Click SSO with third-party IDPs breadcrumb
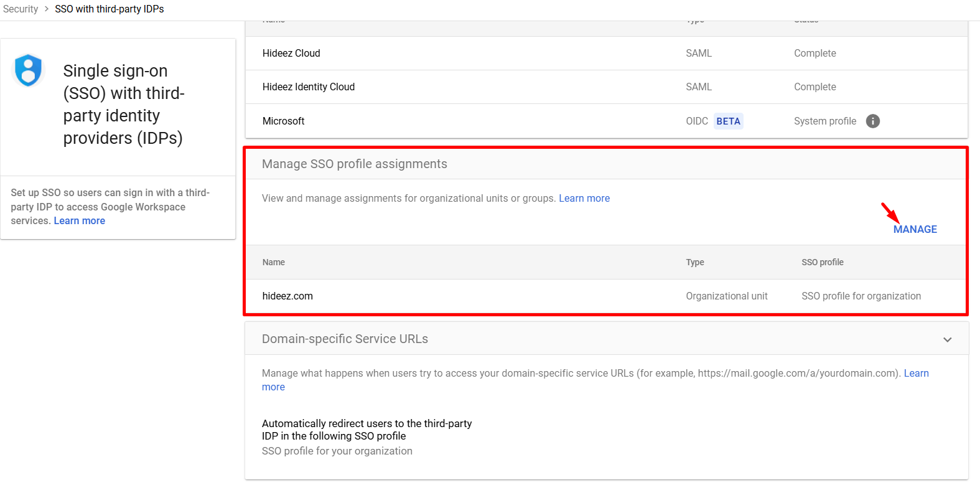This screenshot has height=490, width=980. coord(110,9)
